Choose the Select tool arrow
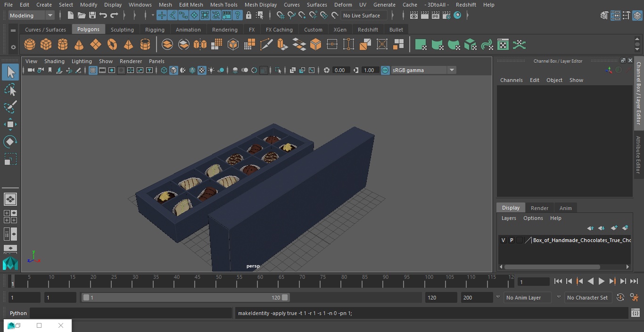 10,72
